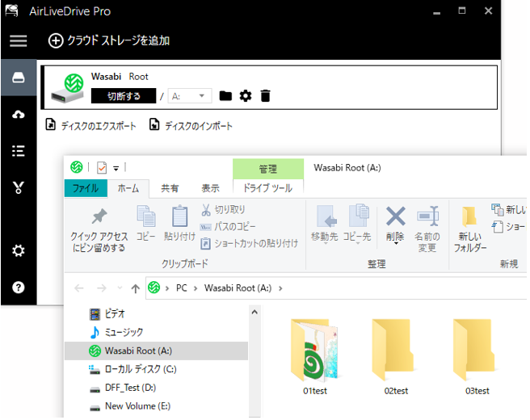
Task: Open the ファイル tab
Action: click(86, 188)
